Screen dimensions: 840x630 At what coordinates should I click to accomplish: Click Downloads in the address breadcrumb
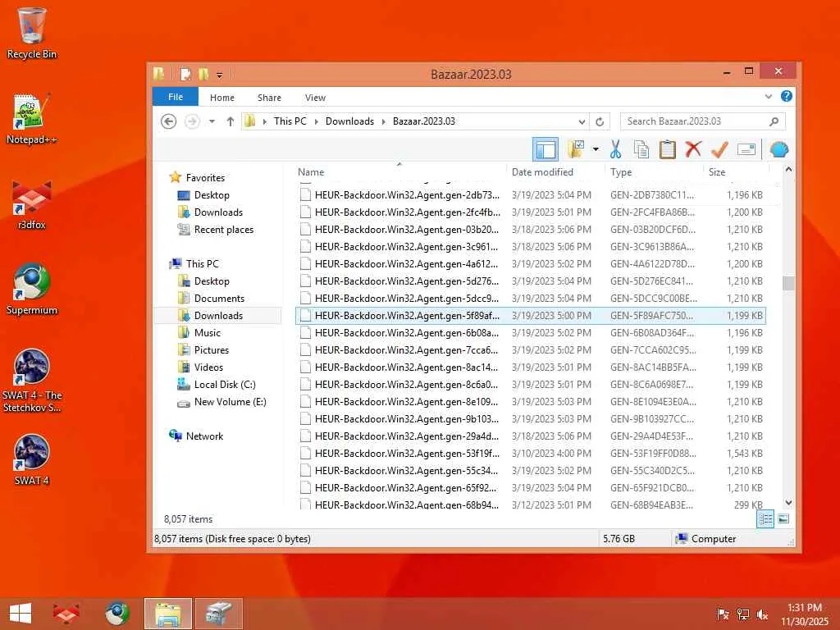(349, 121)
